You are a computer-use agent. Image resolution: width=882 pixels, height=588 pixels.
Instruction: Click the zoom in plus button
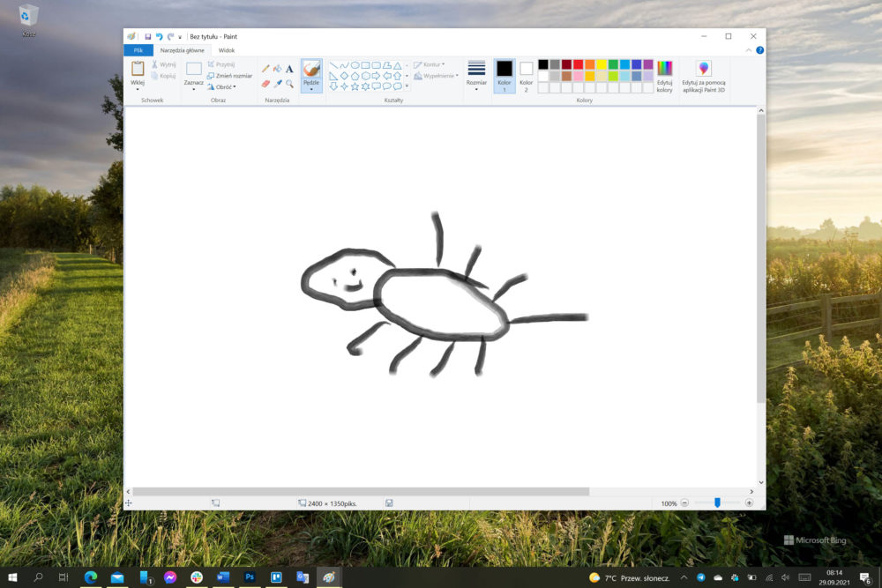click(x=749, y=503)
